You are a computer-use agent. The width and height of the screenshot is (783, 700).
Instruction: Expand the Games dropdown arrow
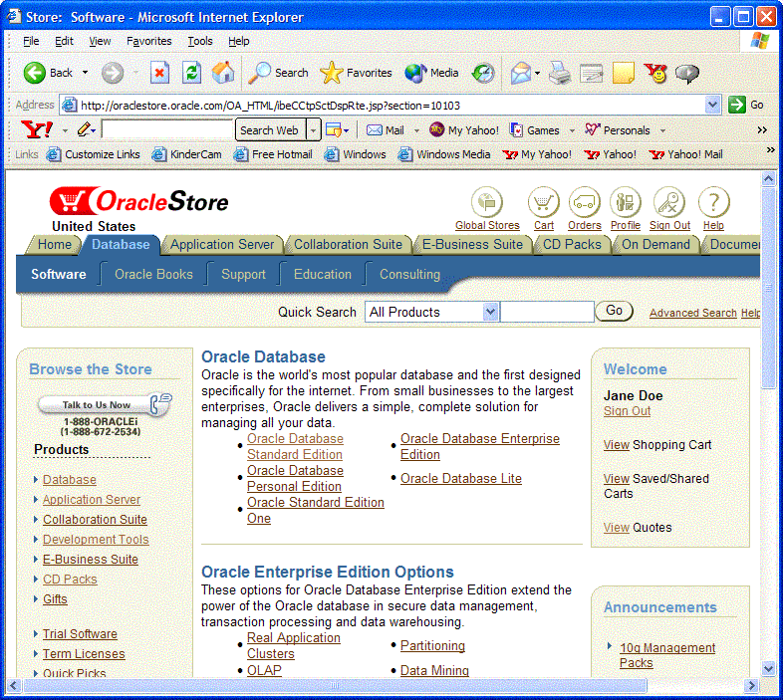point(572,130)
